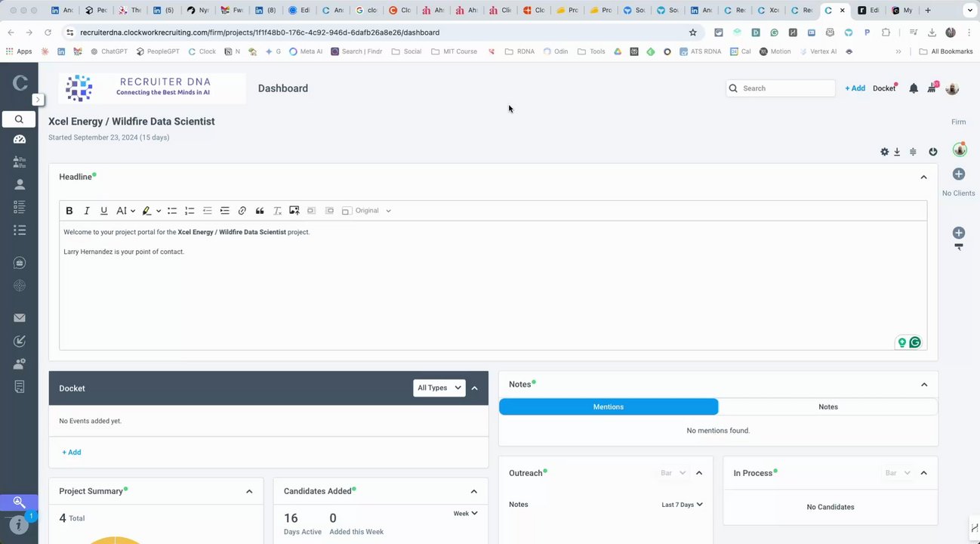Open the bulleted list icon in sidebar
Screen dimensions: 980x544
coord(20,230)
